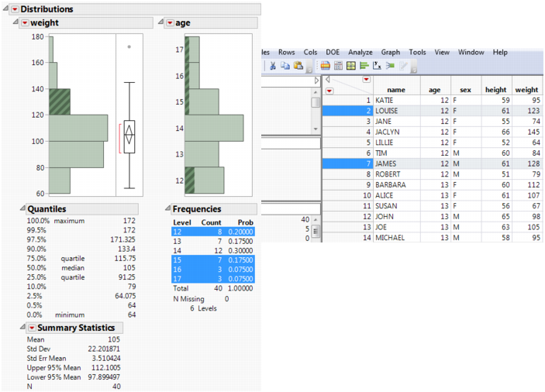Click the Copy icon in toolbar
Image resolution: width=545 pixels, height=392 pixels.
point(285,66)
